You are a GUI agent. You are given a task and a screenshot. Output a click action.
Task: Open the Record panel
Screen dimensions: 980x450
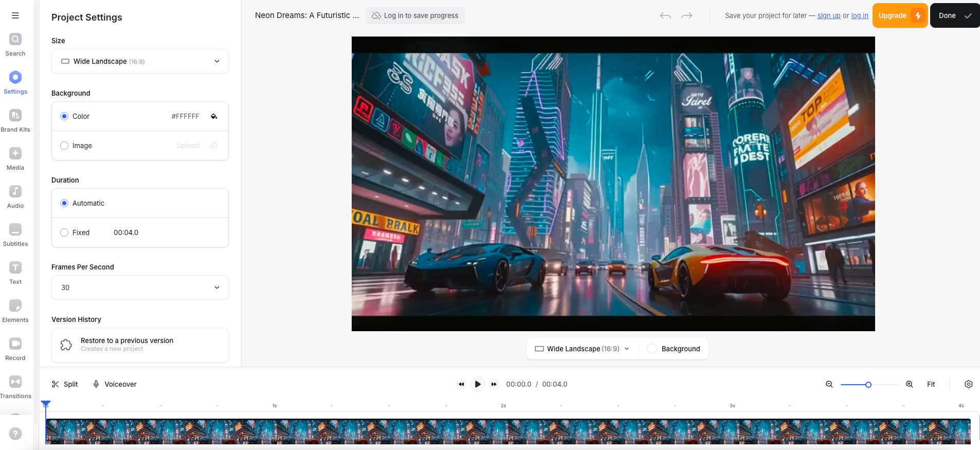[15, 349]
